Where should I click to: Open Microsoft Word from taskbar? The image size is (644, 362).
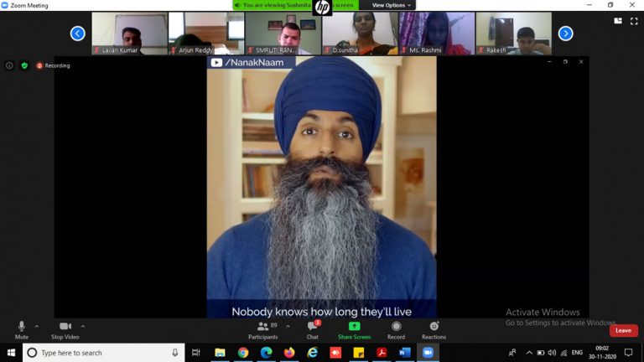coord(404,353)
